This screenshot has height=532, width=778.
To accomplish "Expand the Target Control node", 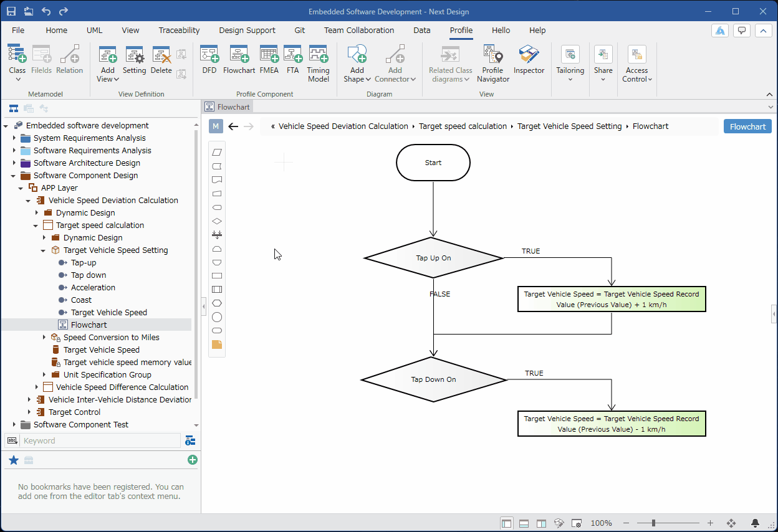I will 29,412.
